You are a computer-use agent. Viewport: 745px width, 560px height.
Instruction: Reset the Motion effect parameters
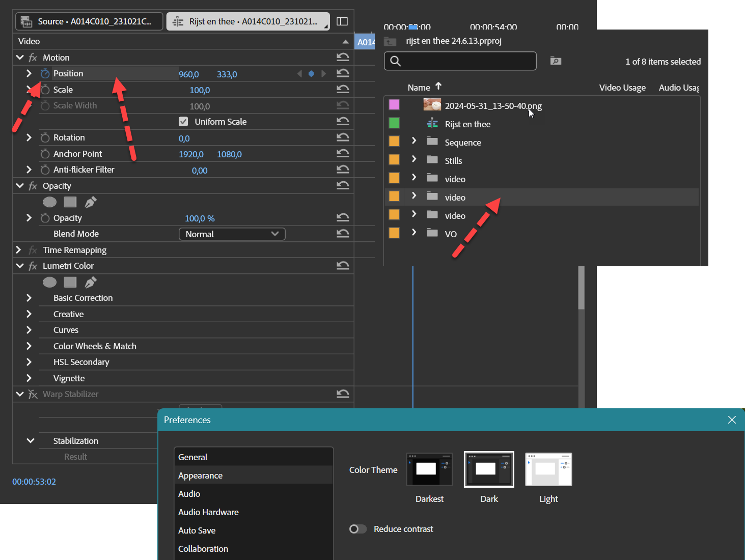click(343, 57)
